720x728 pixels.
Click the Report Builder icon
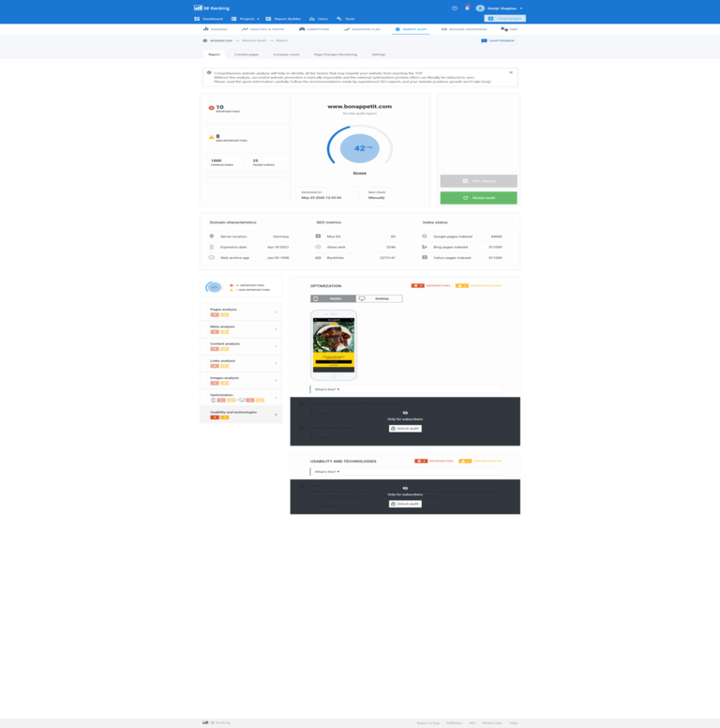coord(268,19)
